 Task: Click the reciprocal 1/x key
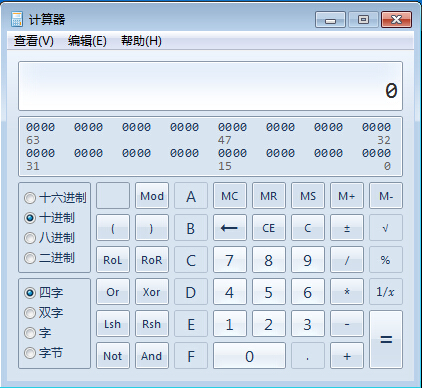coord(386,292)
